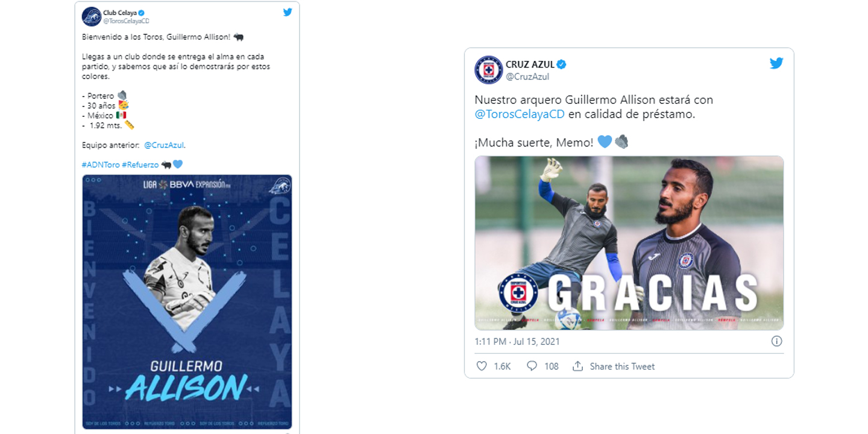Click the Cruz Azul profile avatar
The image size is (868, 434).
[x=488, y=70]
